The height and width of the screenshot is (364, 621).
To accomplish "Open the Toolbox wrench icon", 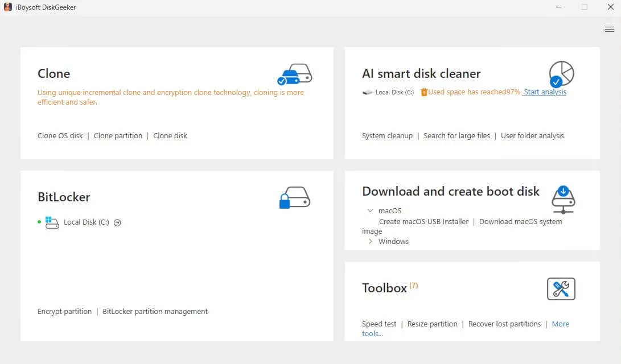I will 561,289.
